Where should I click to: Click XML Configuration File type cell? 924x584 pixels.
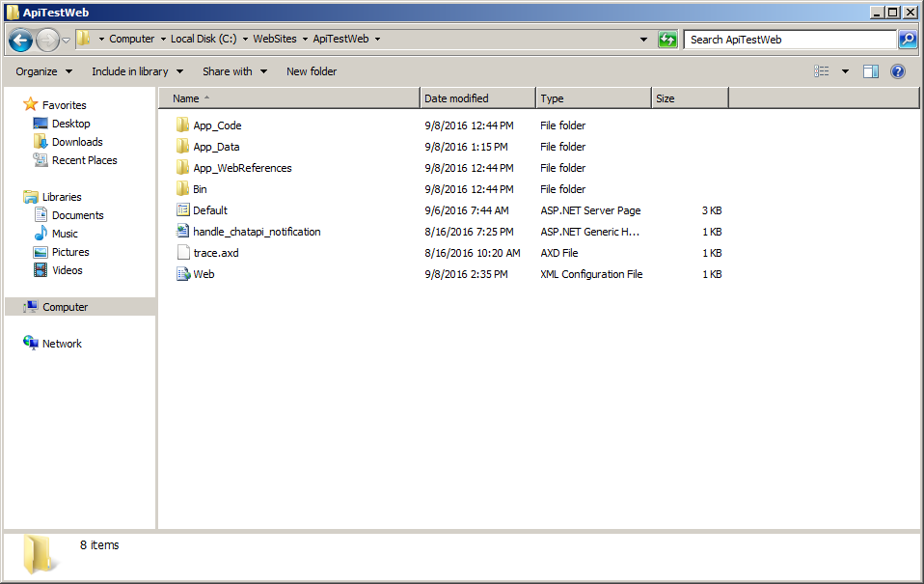[591, 274]
